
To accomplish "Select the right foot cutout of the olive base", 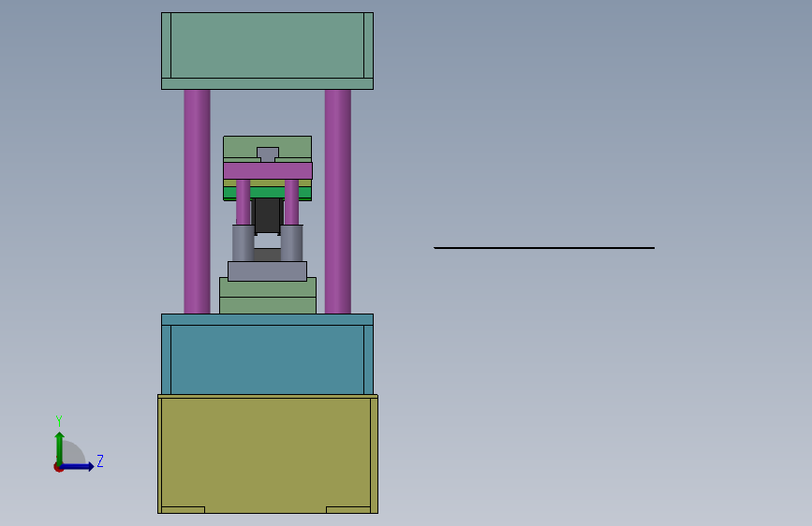I will tap(348, 510).
